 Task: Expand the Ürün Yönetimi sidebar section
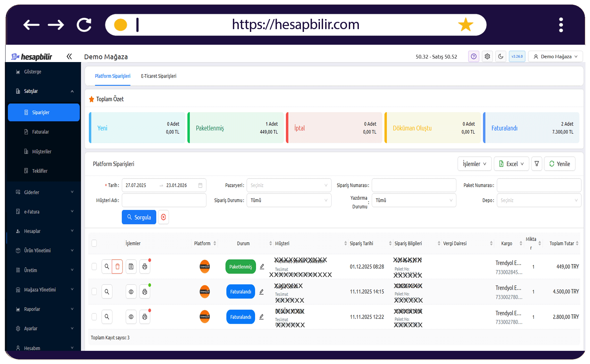pyautogui.click(x=43, y=250)
